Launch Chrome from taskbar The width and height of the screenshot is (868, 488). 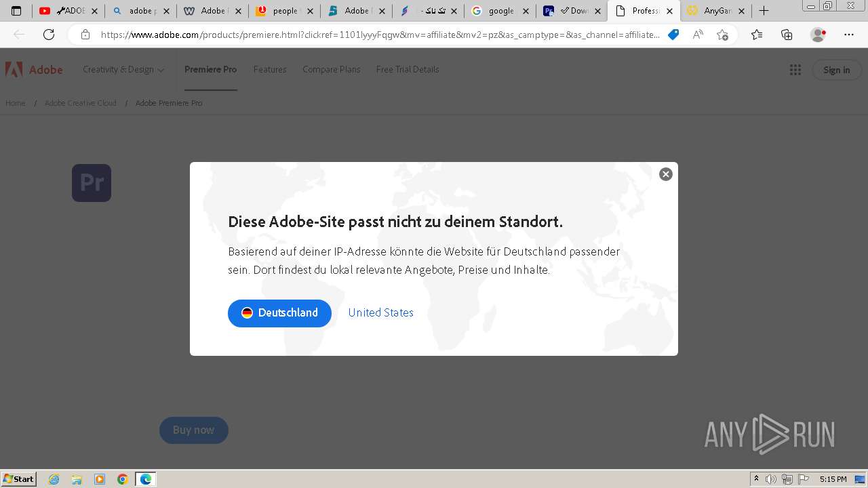(122, 479)
